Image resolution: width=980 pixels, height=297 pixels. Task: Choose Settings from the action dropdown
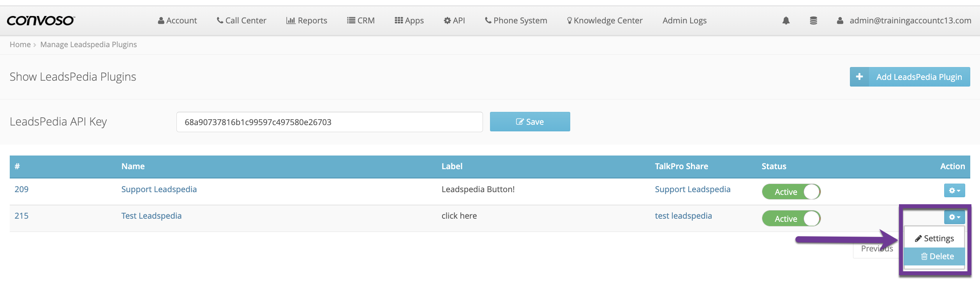(x=934, y=239)
